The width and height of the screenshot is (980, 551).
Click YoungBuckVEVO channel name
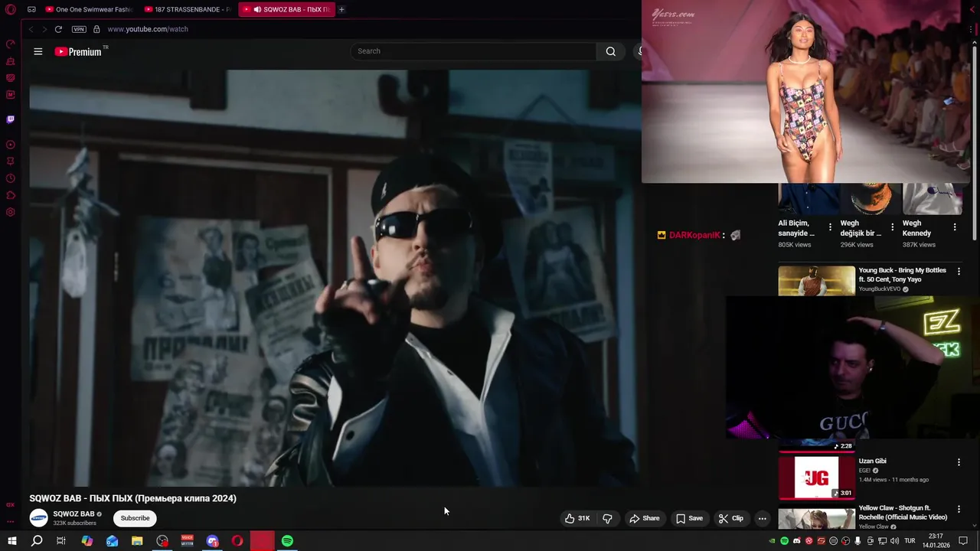tap(880, 289)
